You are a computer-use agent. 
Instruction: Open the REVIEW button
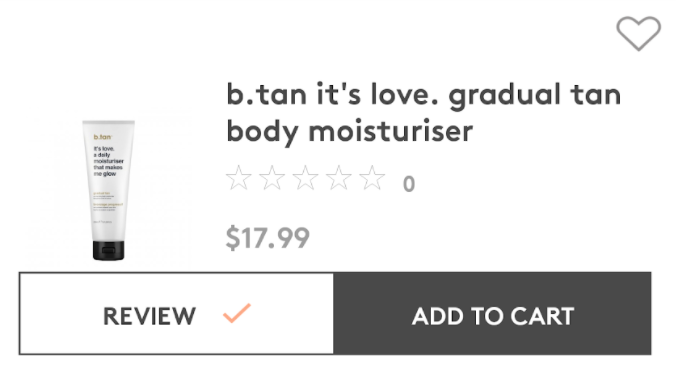coord(176,313)
